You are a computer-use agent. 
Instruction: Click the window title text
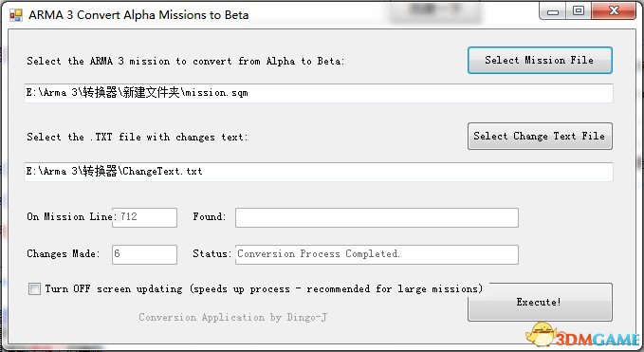[138, 15]
